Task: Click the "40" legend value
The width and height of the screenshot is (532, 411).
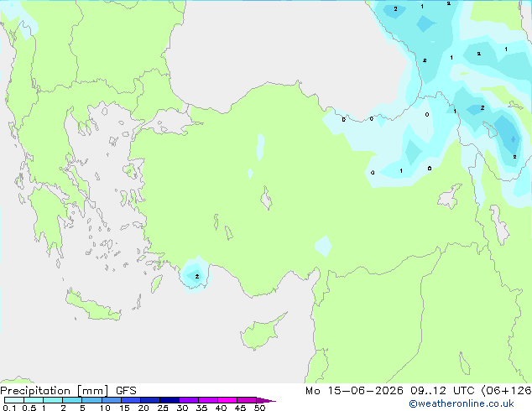Action: [221, 408]
